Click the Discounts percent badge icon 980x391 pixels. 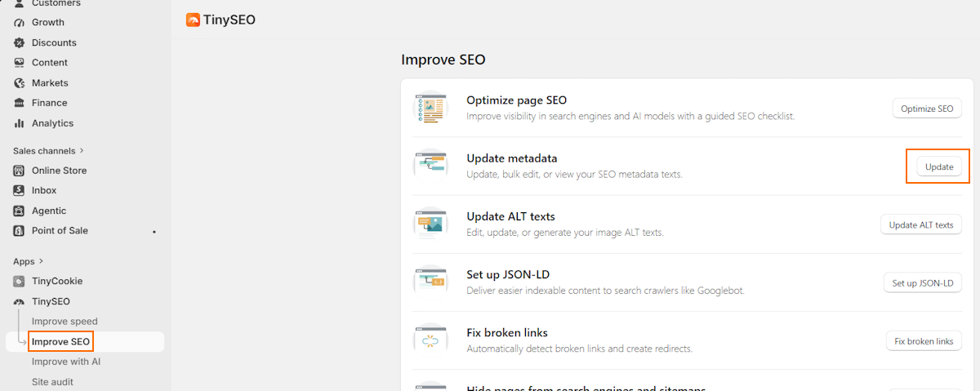[x=19, y=42]
